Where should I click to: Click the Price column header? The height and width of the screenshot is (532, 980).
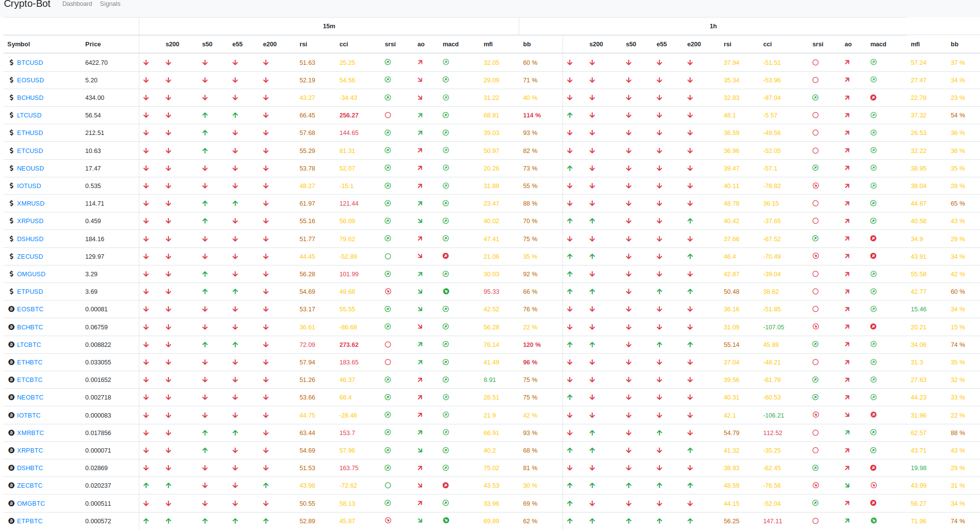click(x=93, y=44)
